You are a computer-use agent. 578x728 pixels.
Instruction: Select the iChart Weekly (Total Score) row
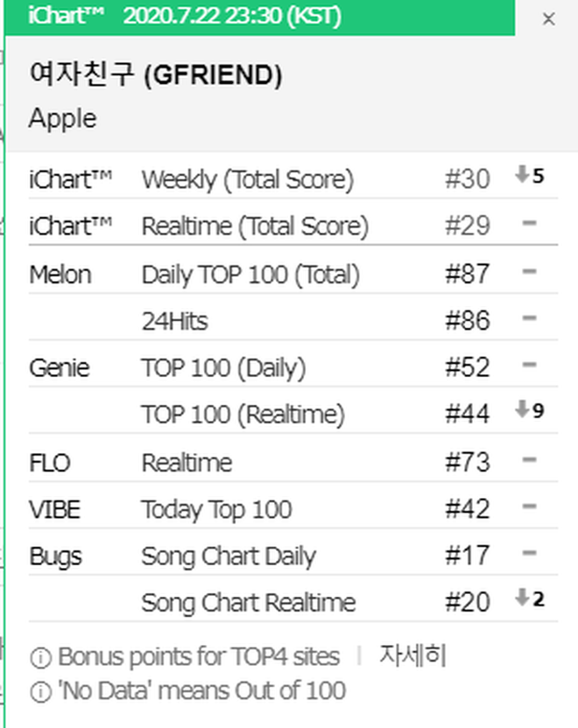point(293,178)
